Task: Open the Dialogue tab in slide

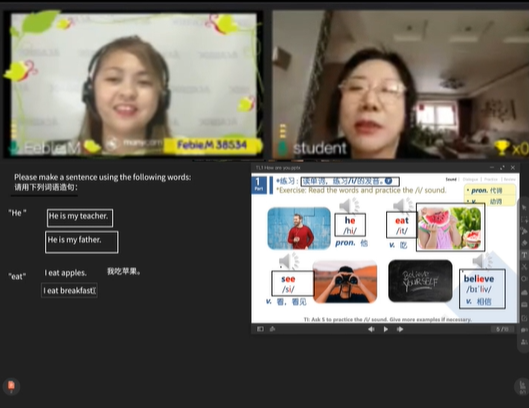Action: (470, 180)
